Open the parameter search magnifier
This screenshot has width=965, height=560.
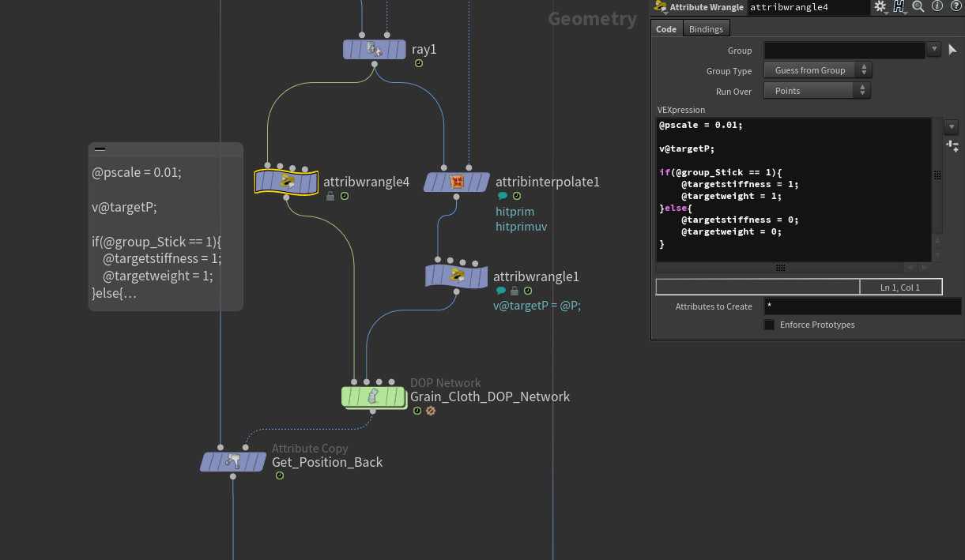[x=918, y=6]
